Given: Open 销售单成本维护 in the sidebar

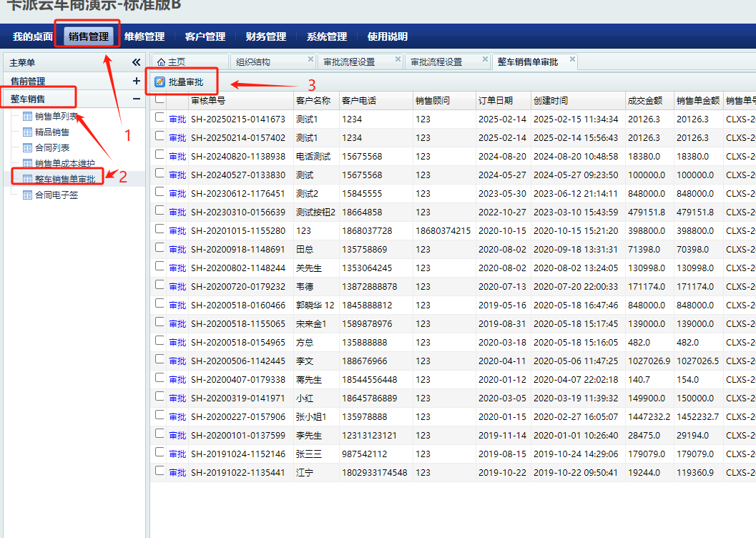Looking at the screenshot, I should tap(64, 163).
